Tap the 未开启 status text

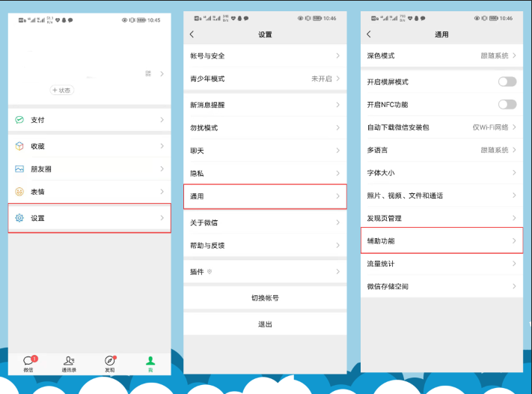(x=322, y=79)
